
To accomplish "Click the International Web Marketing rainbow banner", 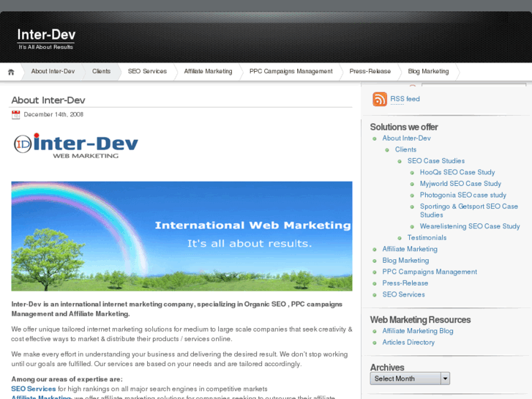I will [x=181, y=236].
